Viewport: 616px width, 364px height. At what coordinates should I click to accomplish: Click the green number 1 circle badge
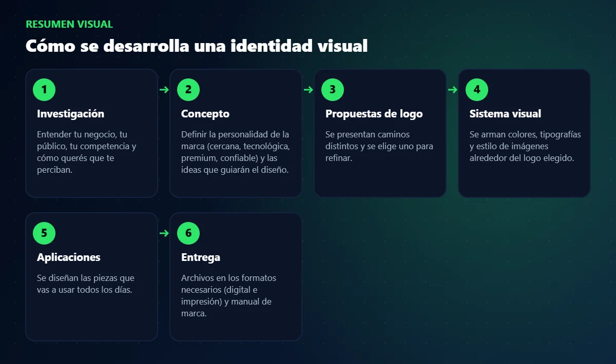(x=44, y=90)
